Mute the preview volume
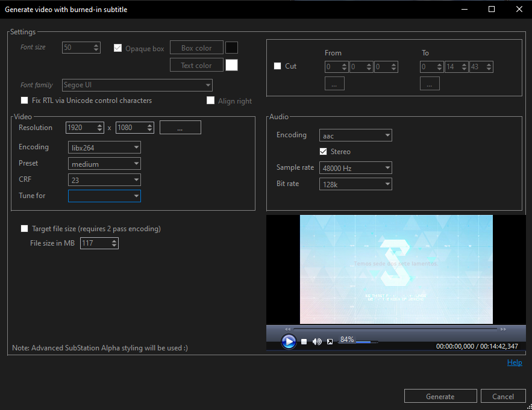 (316, 341)
